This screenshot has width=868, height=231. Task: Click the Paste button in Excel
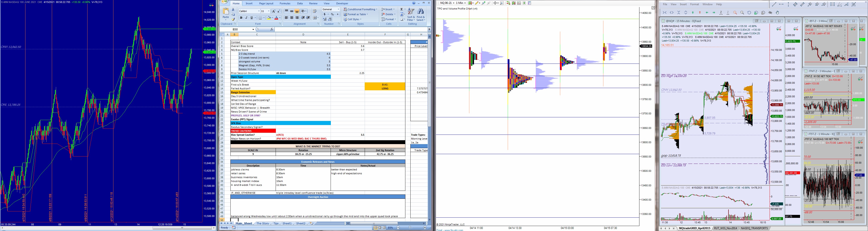[x=226, y=14]
